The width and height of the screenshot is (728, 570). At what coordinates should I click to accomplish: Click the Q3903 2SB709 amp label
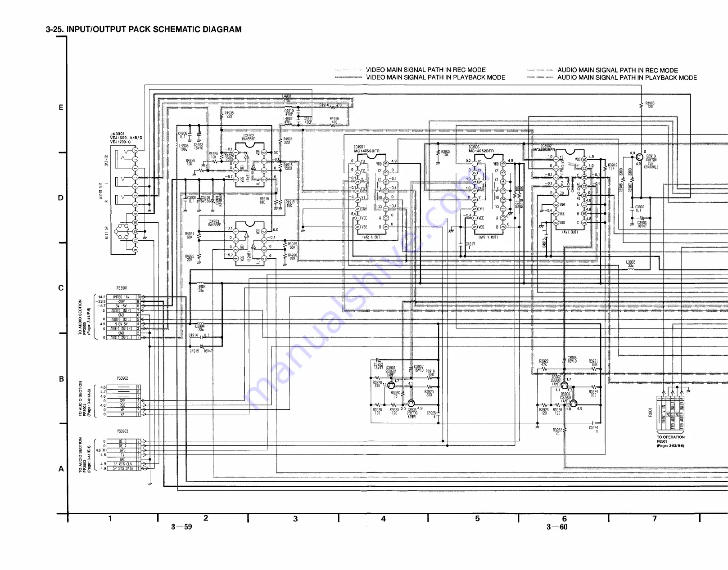pyautogui.click(x=412, y=413)
